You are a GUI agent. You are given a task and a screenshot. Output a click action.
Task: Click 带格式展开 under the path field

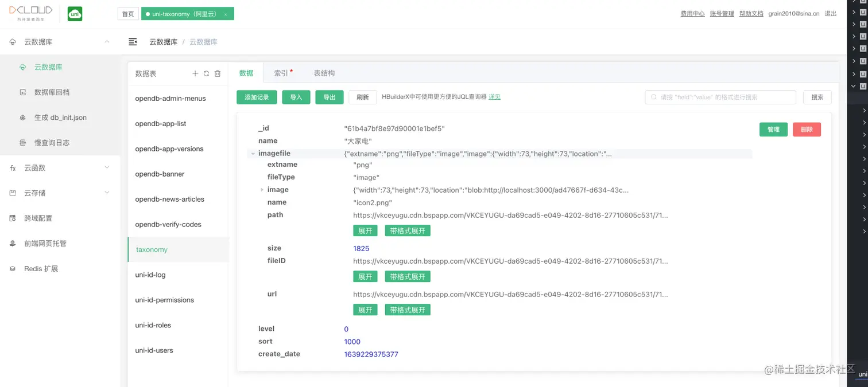pyautogui.click(x=408, y=230)
